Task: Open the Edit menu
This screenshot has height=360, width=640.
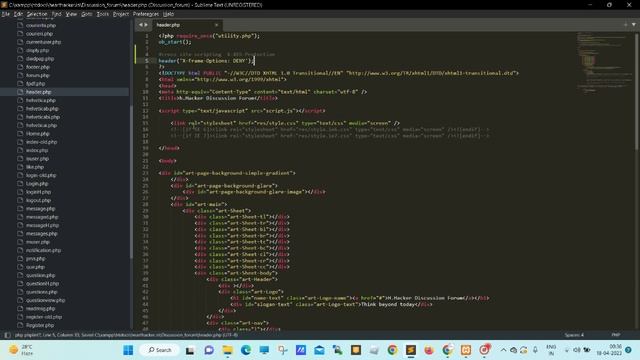Action: click(18, 14)
